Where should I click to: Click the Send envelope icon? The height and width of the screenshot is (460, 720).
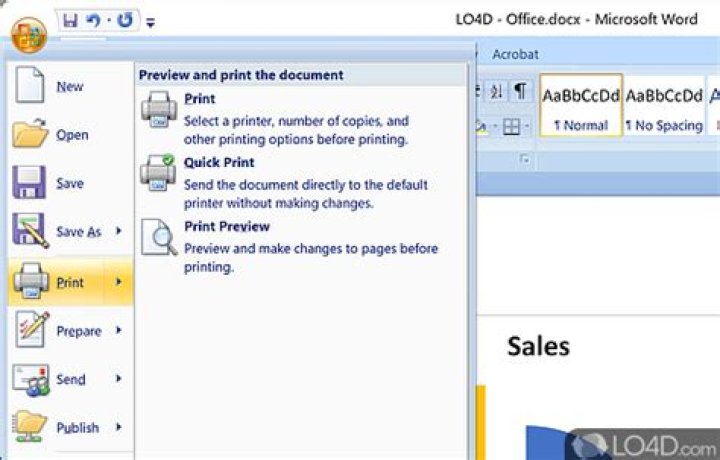pyautogui.click(x=31, y=380)
